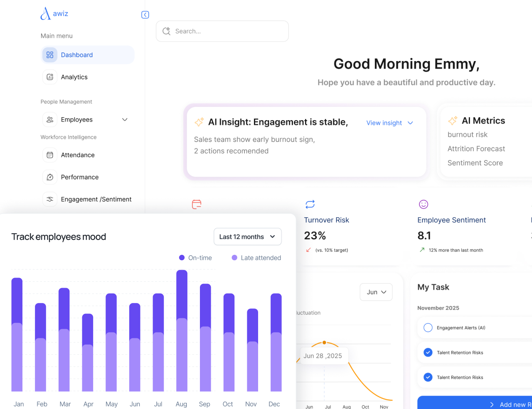This screenshot has width=532, height=409.
Task: Uncheck the first Talent Retention Risks task
Action: point(428,352)
